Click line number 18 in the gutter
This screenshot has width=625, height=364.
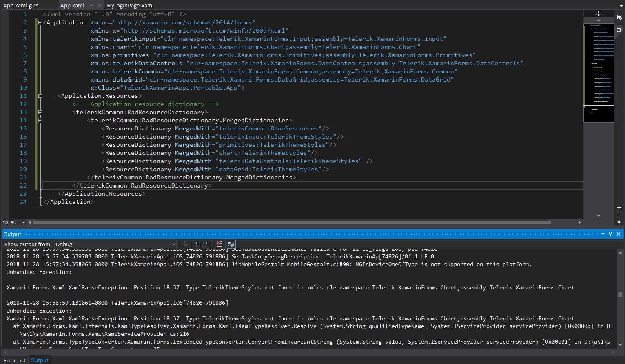(x=23, y=153)
